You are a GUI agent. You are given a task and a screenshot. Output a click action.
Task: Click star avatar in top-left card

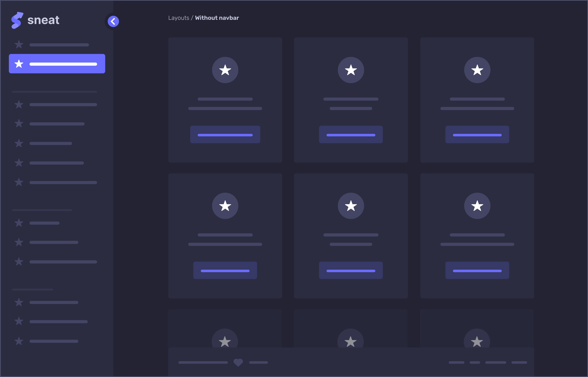tap(225, 70)
